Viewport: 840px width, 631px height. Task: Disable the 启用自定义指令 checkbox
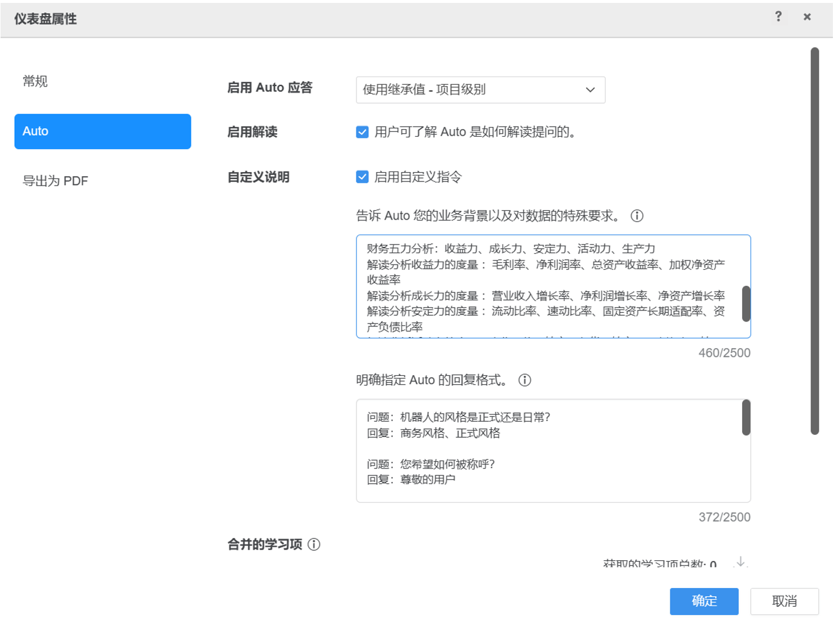click(x=362, y=176)
